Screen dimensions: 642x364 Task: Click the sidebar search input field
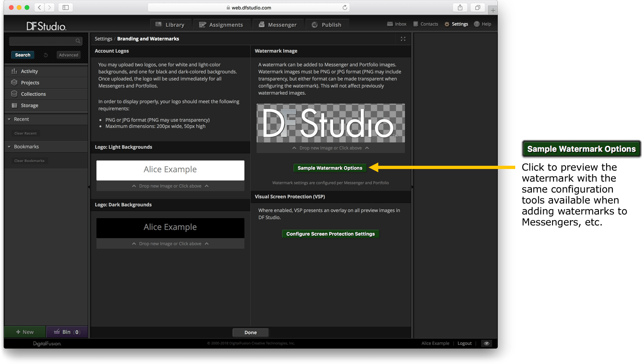[46, 41]
